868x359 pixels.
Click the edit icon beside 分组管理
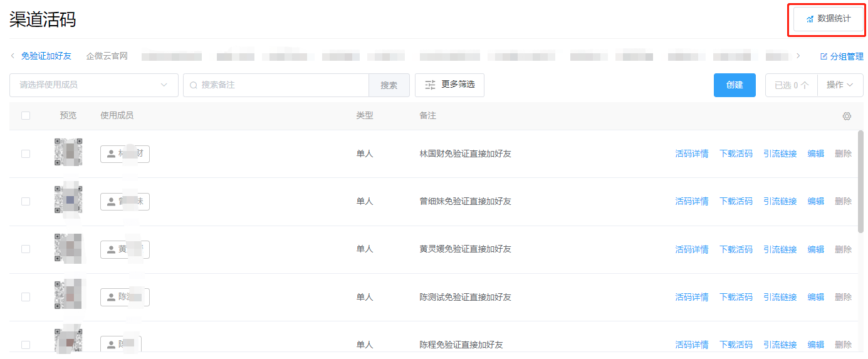tap(824, 56)
